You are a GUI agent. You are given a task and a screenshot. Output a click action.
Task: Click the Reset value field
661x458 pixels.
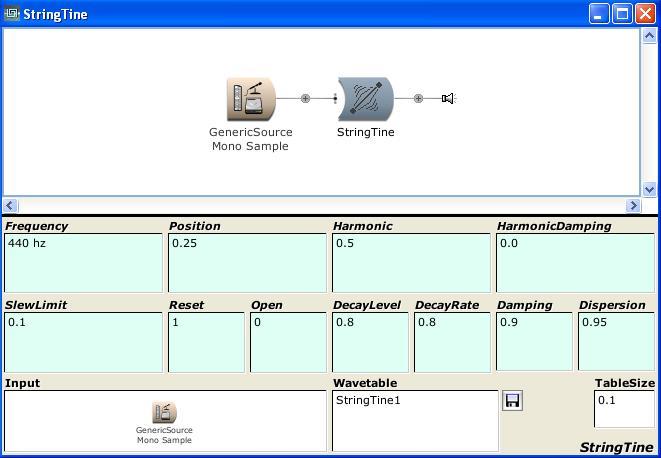[x=206, y=342]
